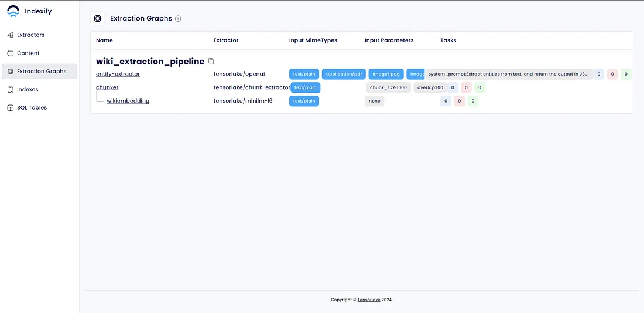644x313 pixels.
Task: Click the overlap:100 parameter chip
Action: pos(430,87)
